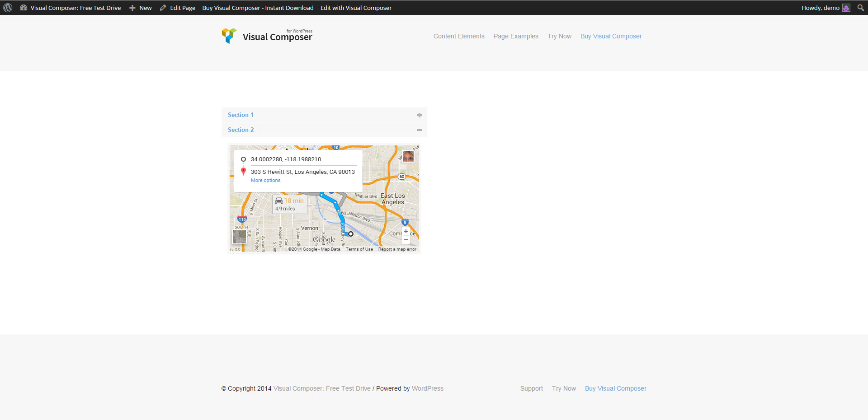Click the demo user avatar icon
The height and width of the screenshot is (420, 868).
(x=846, y=8)
